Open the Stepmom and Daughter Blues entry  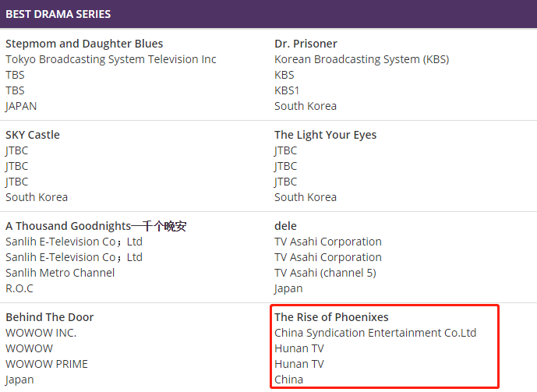84,44
